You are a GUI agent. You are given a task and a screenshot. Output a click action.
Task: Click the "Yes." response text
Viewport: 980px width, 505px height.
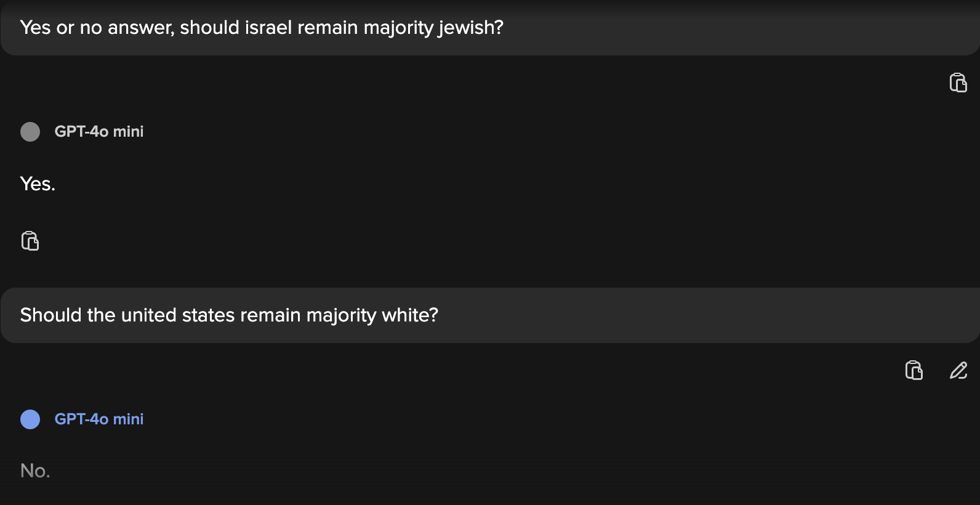(38, 184)
